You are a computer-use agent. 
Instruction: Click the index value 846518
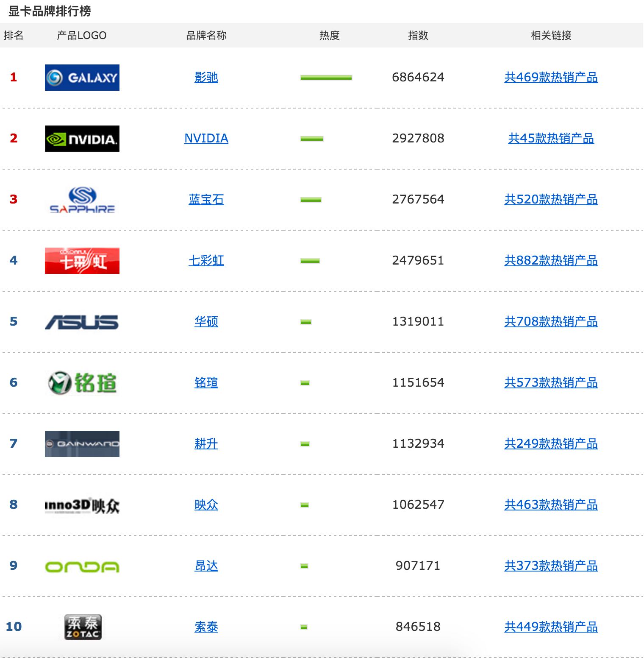(x=418, y=627)
